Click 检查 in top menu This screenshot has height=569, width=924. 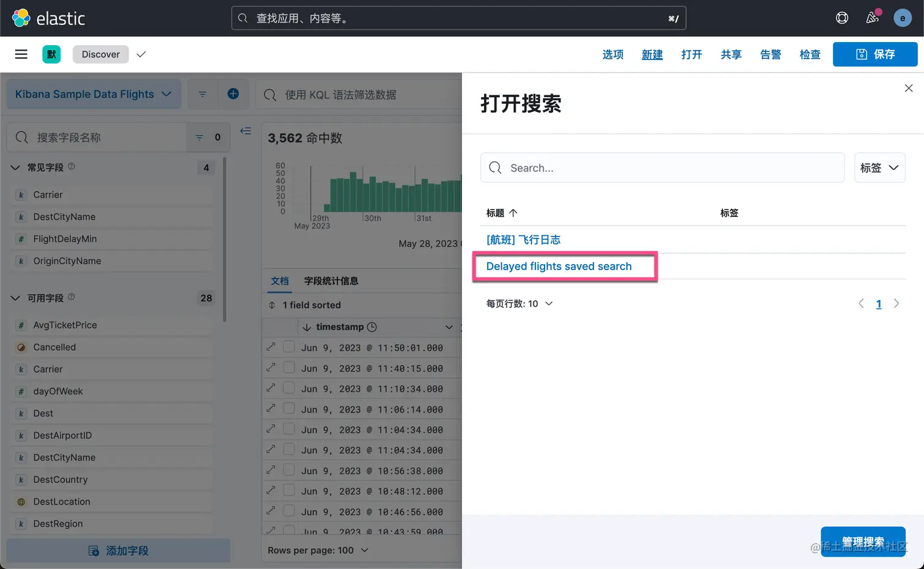(810, 54)
